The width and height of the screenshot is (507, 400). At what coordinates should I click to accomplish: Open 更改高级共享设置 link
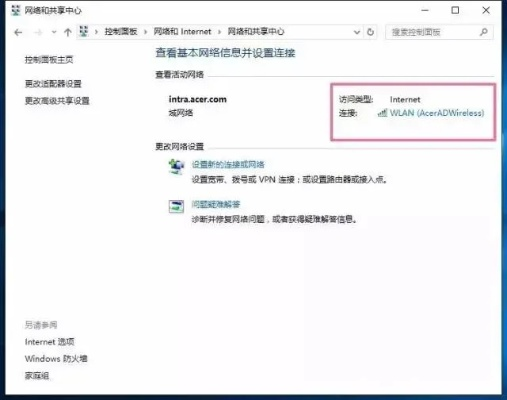(x=57, y=101)
